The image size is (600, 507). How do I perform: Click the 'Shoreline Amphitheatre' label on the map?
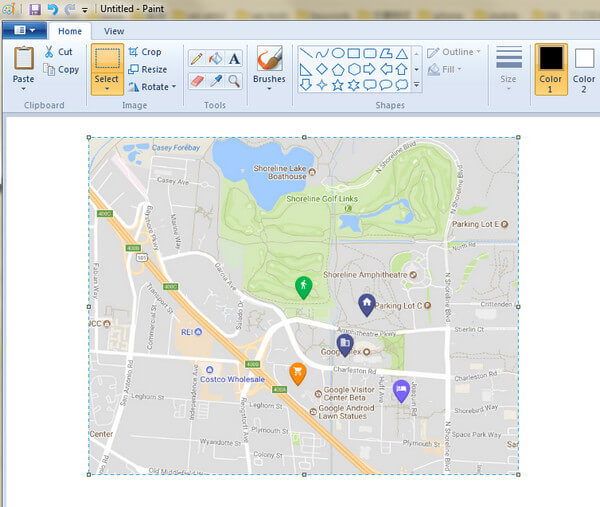click(x=365, y=275)
